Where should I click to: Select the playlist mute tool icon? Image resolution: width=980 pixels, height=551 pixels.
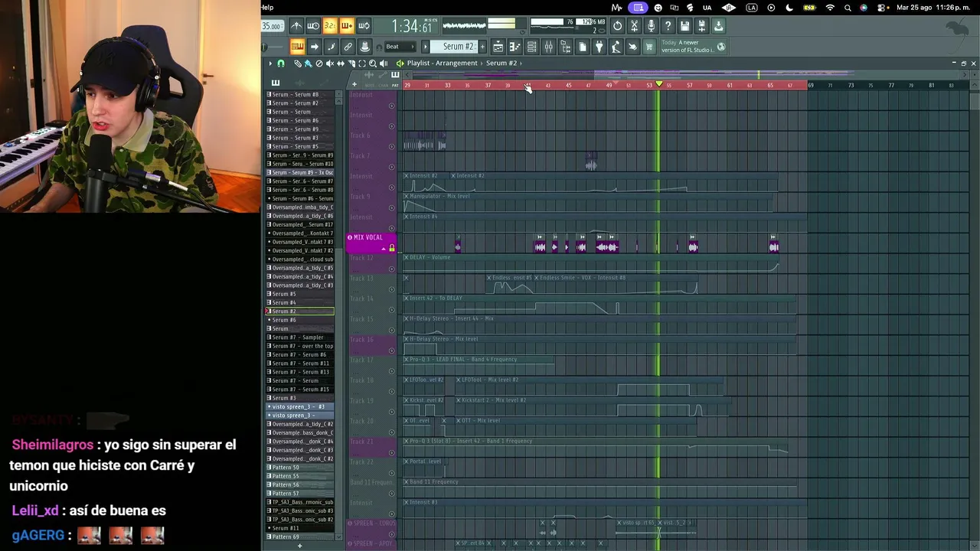coord(330,64)
